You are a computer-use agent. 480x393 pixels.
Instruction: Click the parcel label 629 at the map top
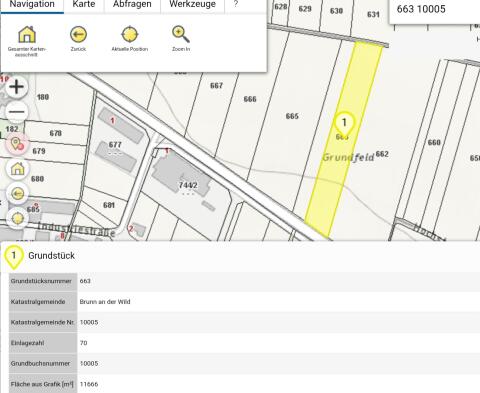(305, 9)
